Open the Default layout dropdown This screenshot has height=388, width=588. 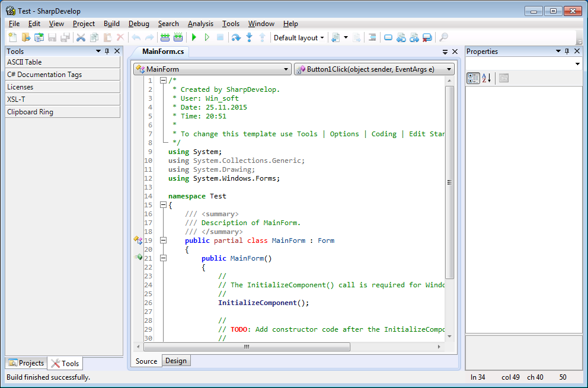tap(299, 37)
